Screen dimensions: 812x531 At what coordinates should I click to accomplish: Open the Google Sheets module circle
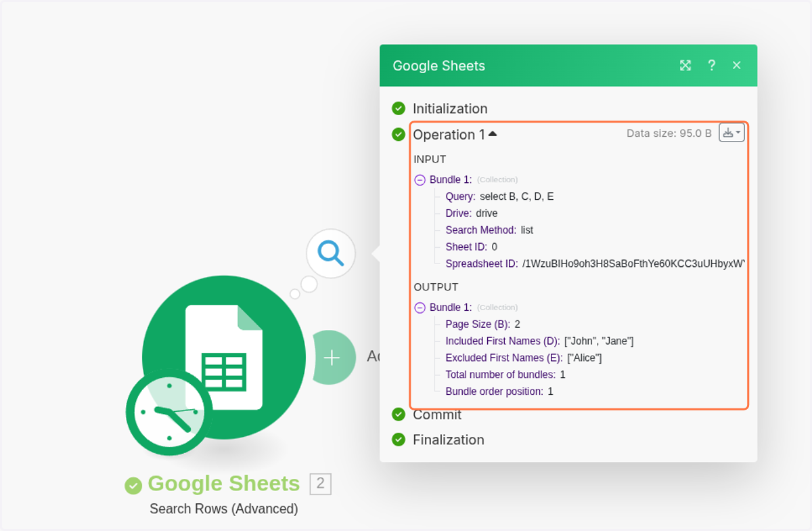pyautogui.click(x=224, y=358)
